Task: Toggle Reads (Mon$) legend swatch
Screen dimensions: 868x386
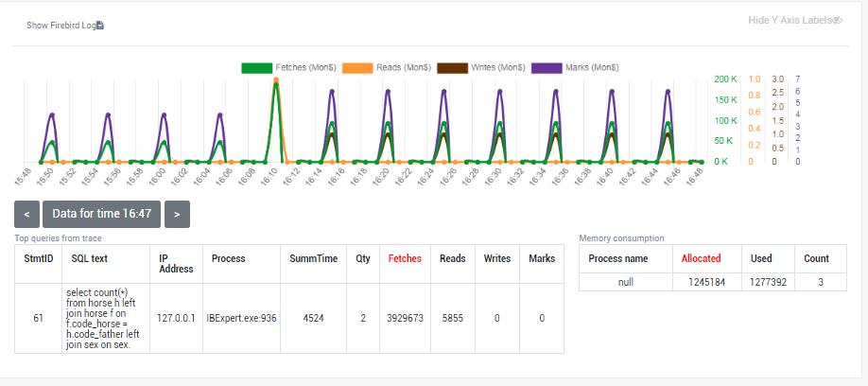Action: (x=357, y=67)
